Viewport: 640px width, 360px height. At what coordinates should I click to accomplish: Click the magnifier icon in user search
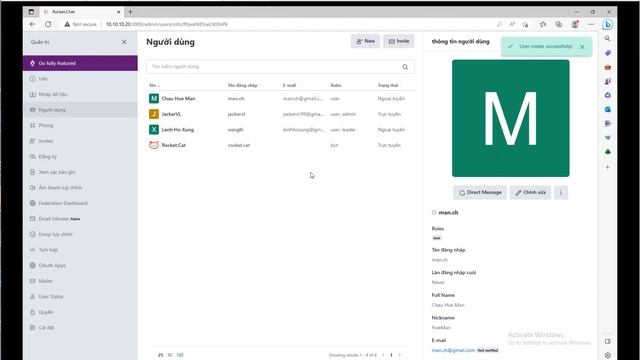click(405, 67)
